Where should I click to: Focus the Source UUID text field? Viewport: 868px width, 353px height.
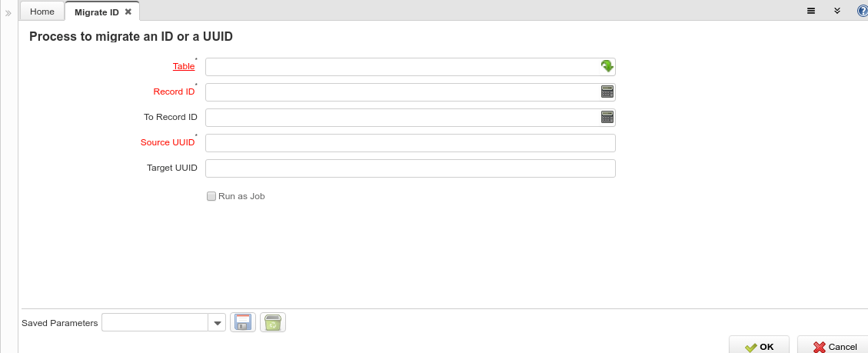coord(411,143)
